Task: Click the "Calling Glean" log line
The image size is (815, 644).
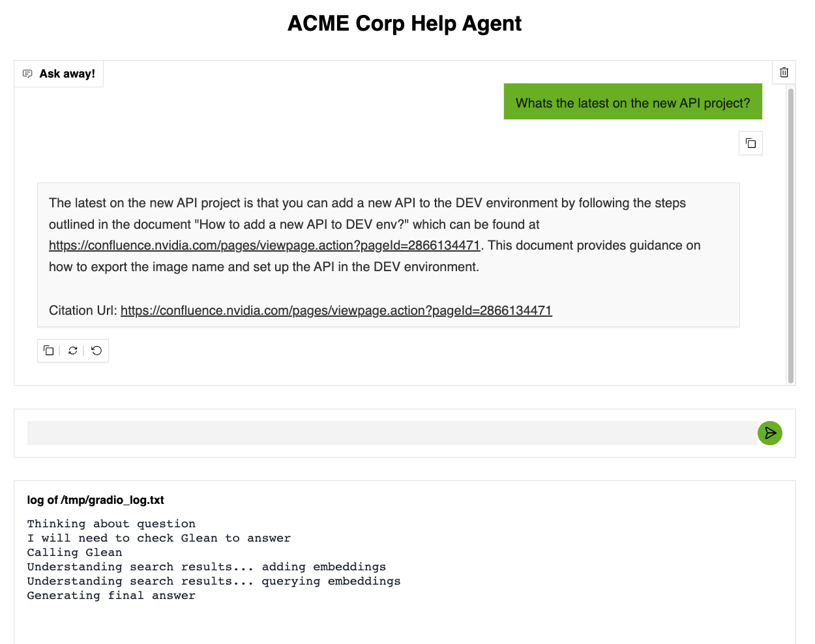Action: click(x=74, y=553)
